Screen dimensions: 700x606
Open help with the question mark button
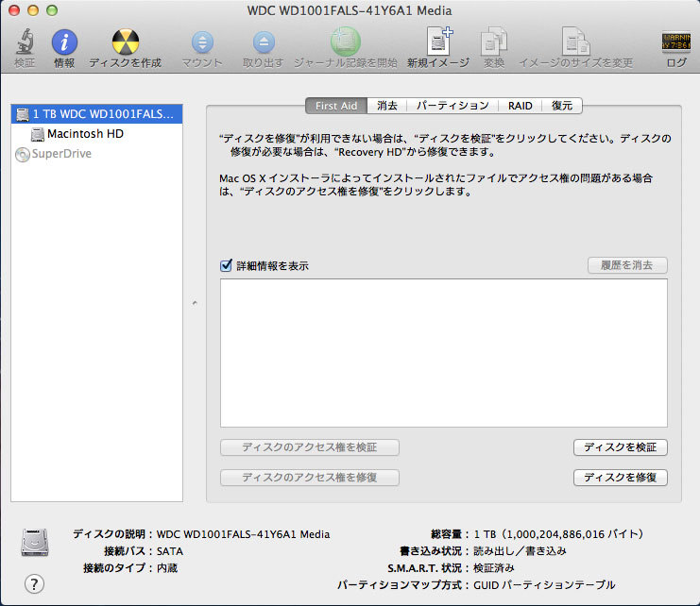click(34, 583)
